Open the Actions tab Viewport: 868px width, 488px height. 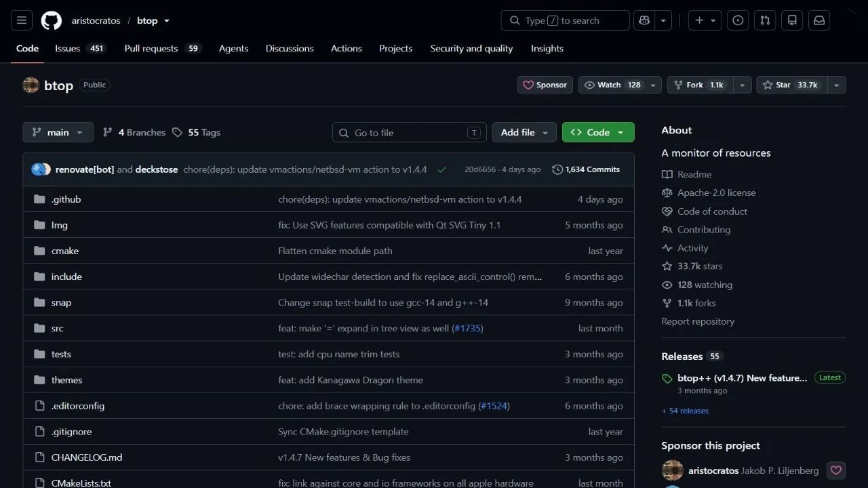(346, 48)
